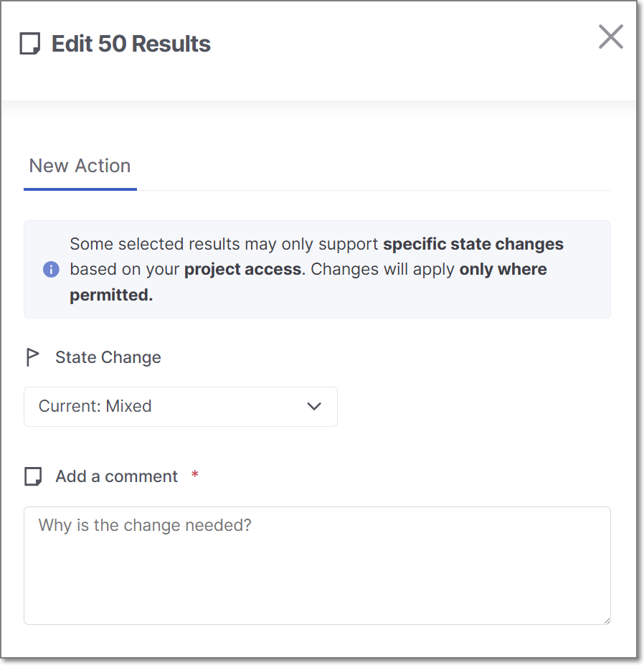Click the note icon beside Add a comment
Image resolution: width=644 pixels, height=665 pixels.
click(x=33, y=476)
